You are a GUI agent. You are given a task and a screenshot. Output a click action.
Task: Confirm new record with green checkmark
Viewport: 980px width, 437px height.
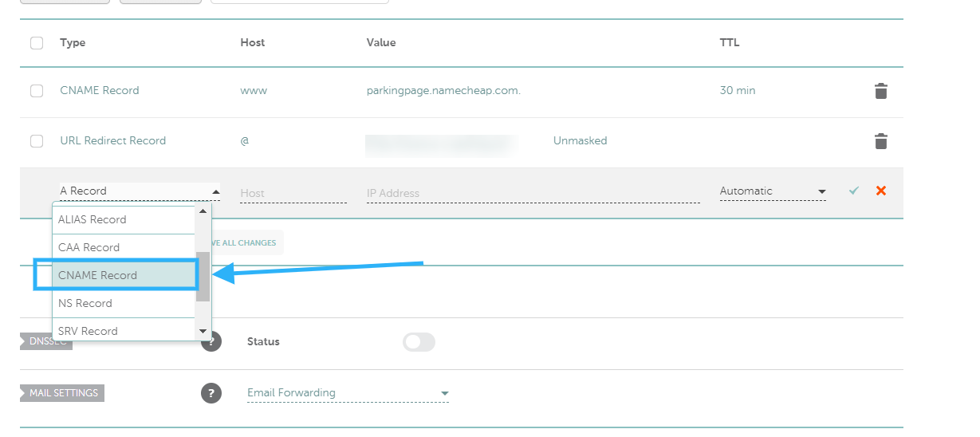coord(854,191)
